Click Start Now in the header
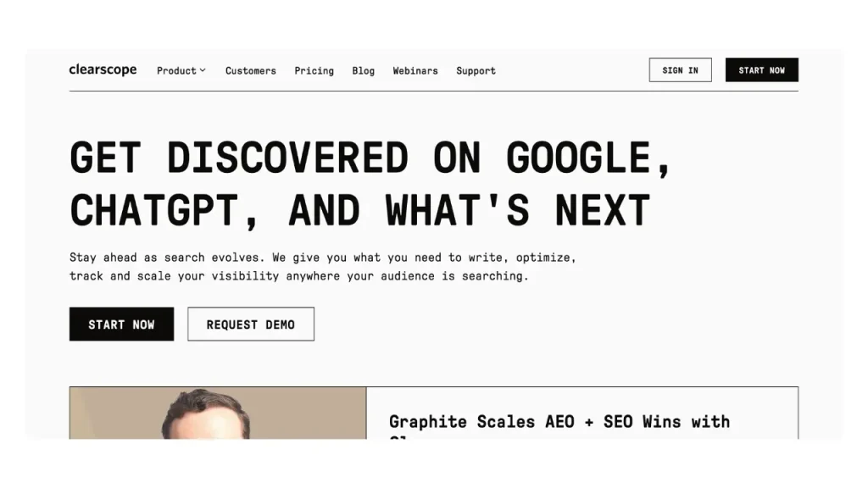Viewport: 868px width, 488px height. point(762,70)
